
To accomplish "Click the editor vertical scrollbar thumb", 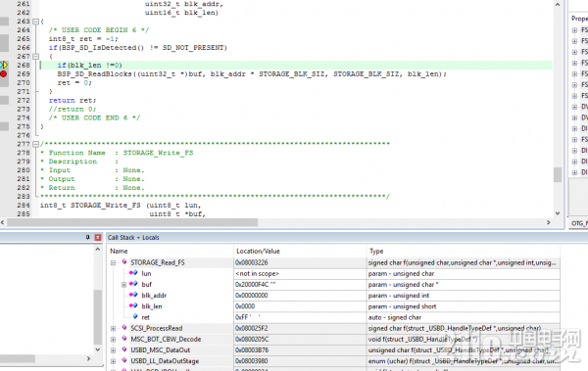I will pos(558,174).
